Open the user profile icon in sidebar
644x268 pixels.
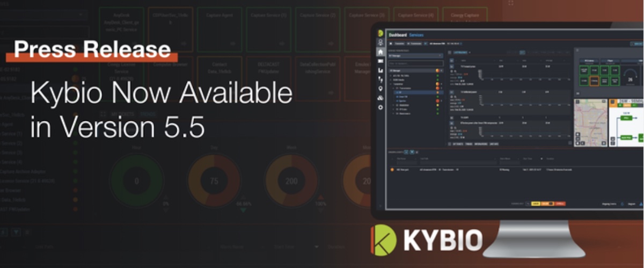(x=380, y=42)
